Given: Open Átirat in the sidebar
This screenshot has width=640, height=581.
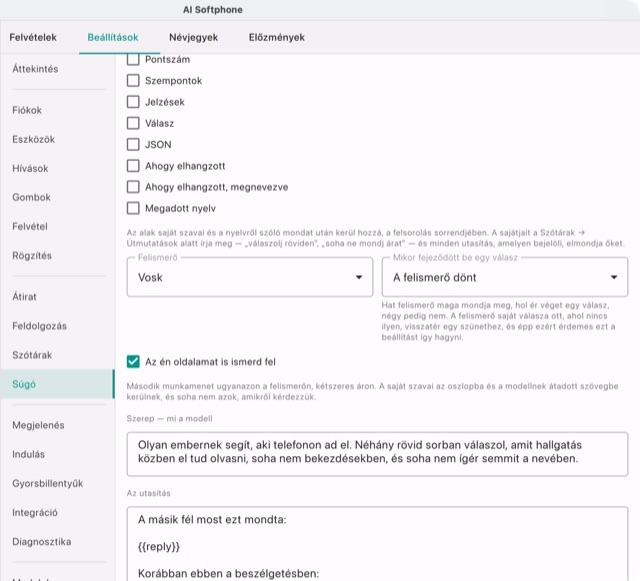Looking at the screenshot, I should point(57,297).
